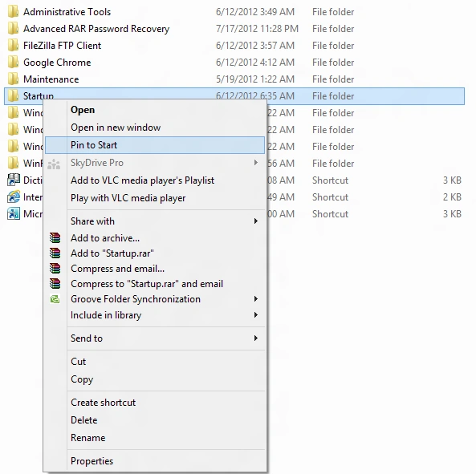Open the Send to menu entry
The width and height of the screenshot is (476, 474).
pos(155,338)
